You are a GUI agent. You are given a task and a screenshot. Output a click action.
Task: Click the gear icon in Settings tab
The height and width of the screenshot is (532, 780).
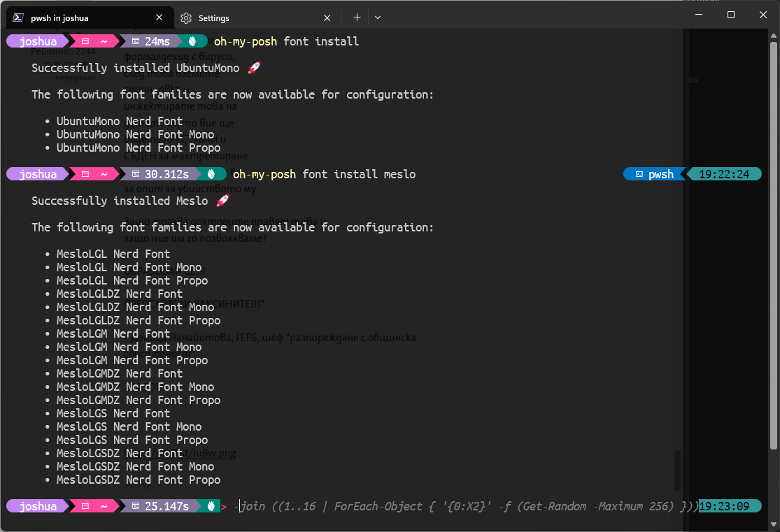tap(186, 18)
